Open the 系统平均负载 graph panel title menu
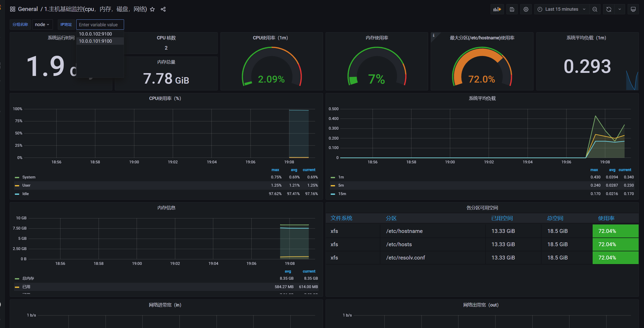Screen dimensions: 644x328 (482, 98)
